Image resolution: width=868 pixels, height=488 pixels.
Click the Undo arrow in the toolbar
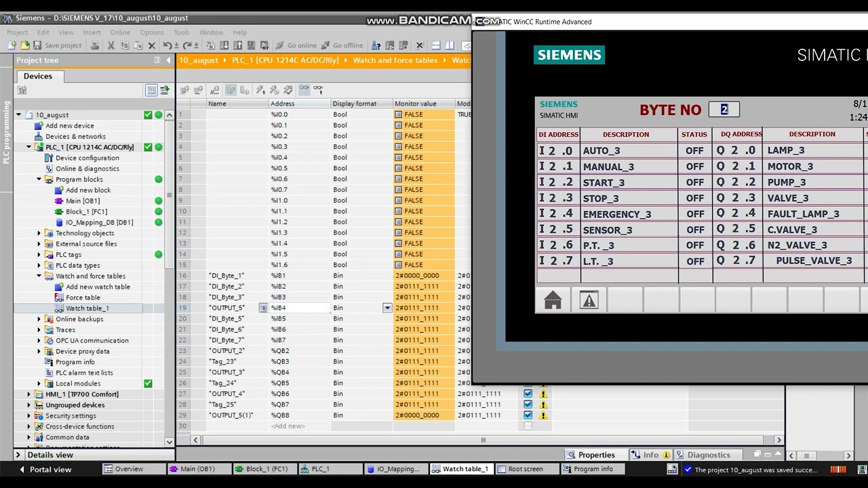tap(167, 45)
